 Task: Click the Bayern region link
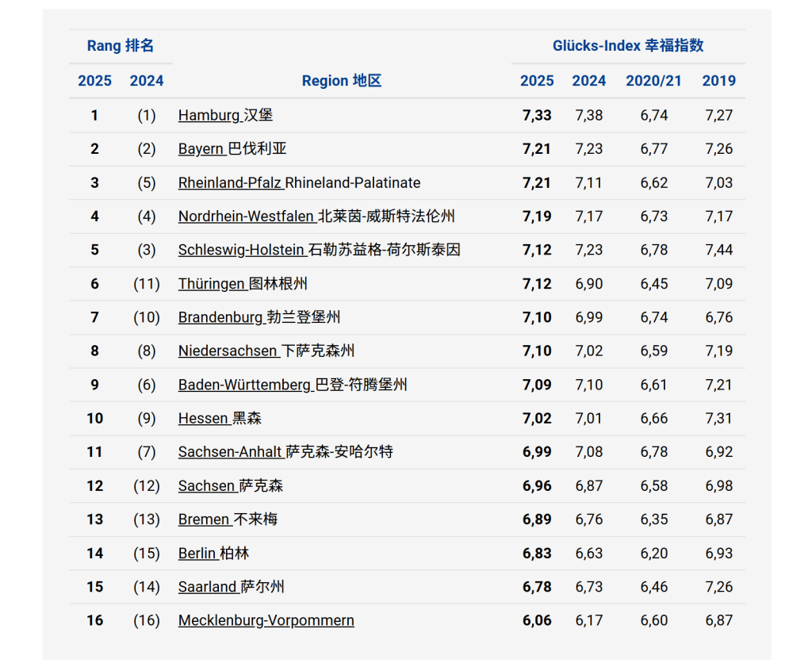(202, 149)
